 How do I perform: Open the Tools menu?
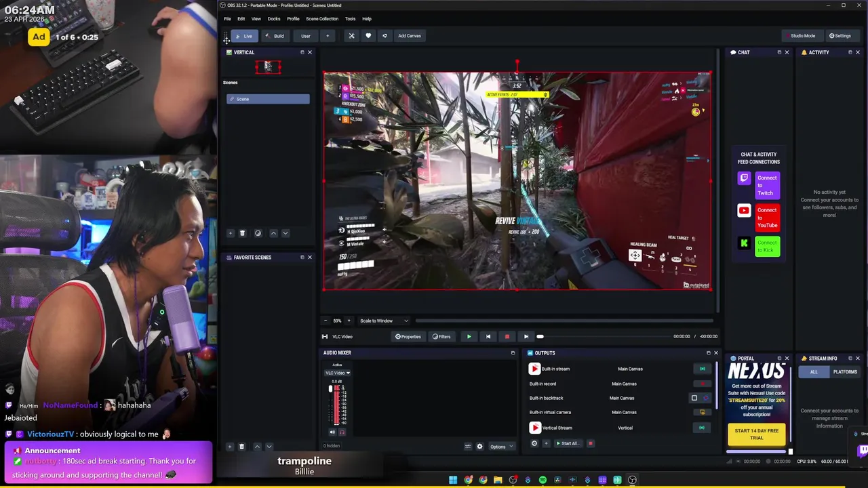click(x=350, y=19)
